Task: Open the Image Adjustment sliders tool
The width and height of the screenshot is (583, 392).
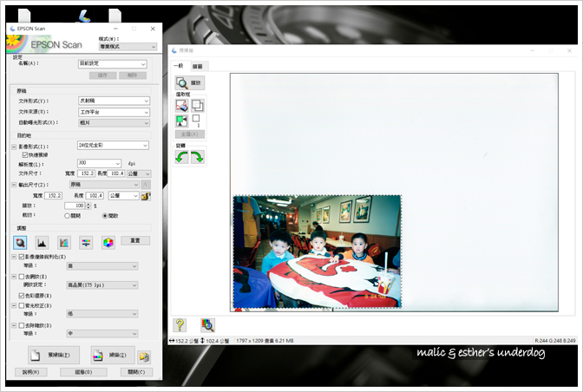Action: coord(86,243)
